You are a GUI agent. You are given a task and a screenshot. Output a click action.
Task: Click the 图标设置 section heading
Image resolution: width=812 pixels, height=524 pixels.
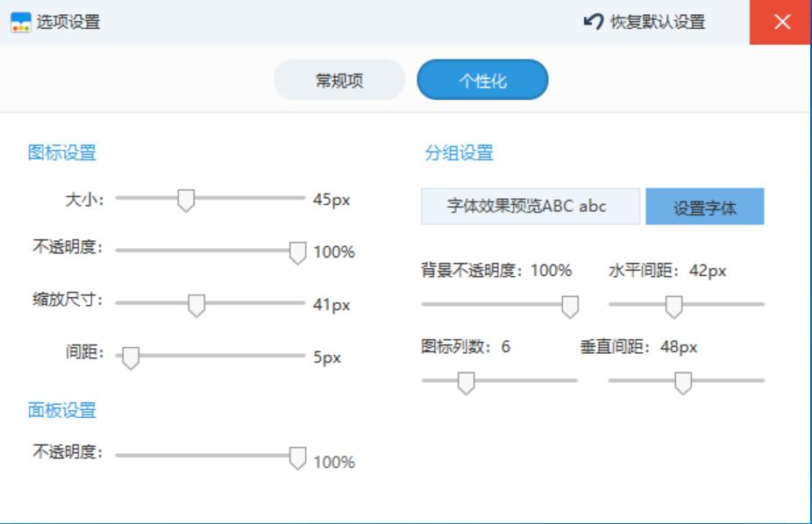click(61, 153)
